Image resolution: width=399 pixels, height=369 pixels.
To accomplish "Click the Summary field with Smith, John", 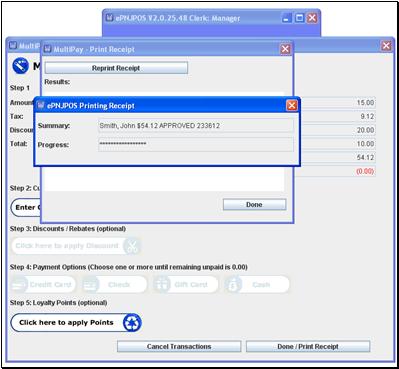I will [x=196, y=126].
